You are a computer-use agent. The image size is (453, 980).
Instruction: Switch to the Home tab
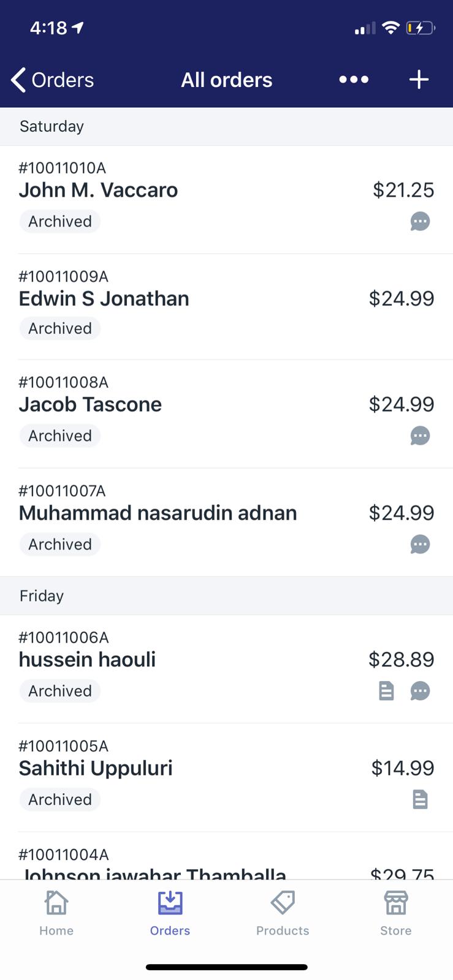click(56, 913)
